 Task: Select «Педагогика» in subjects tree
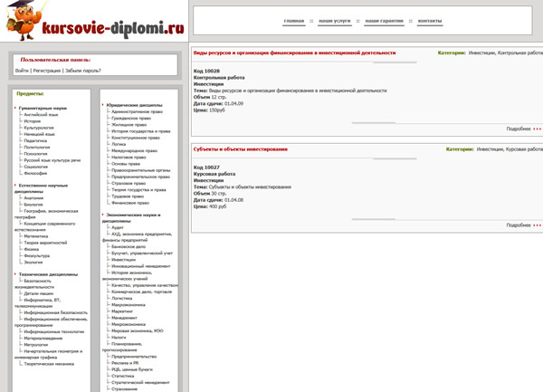click(35, 140)
